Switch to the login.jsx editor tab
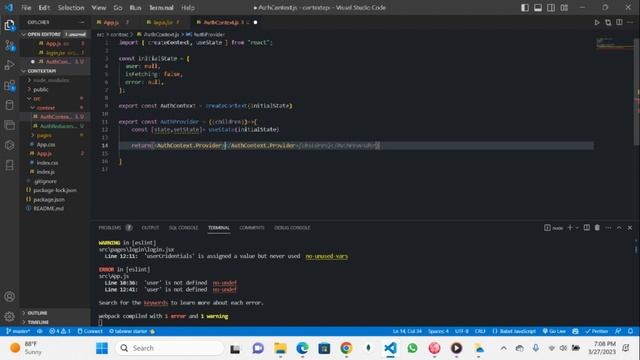This screenshot has height=360, width=640. coord(163,22)
